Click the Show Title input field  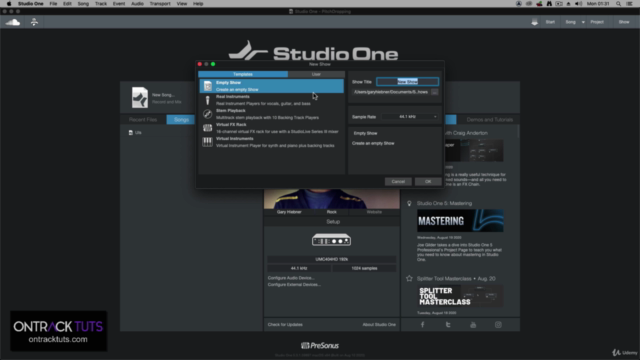(x=407, y=82)
